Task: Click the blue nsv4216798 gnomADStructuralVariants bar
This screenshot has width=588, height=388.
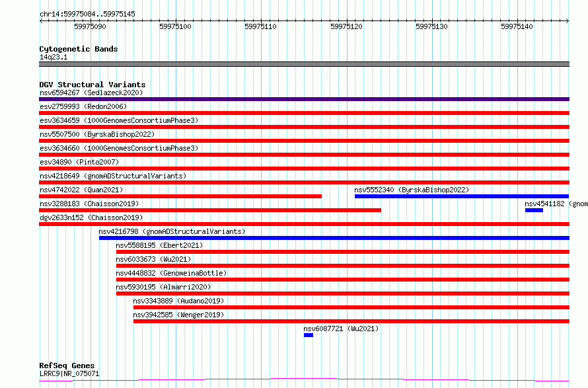Action: [334, 238]
